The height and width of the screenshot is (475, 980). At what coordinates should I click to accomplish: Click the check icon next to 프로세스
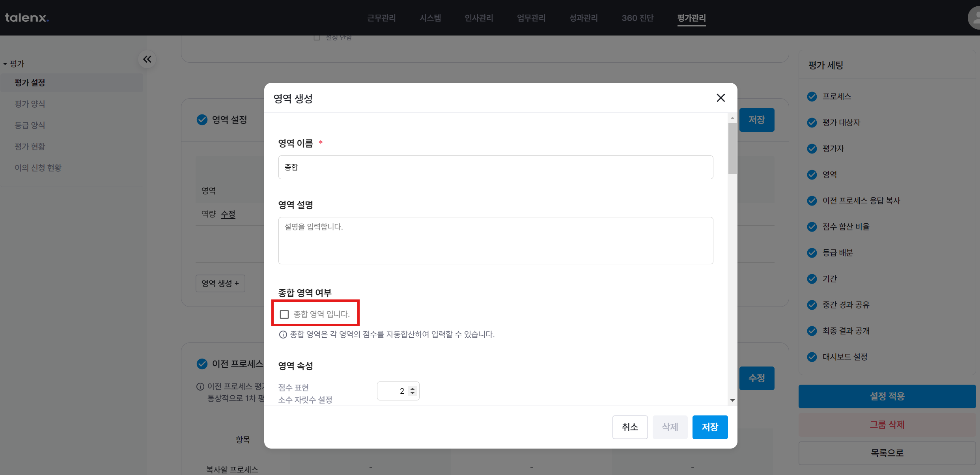point(812,97)
